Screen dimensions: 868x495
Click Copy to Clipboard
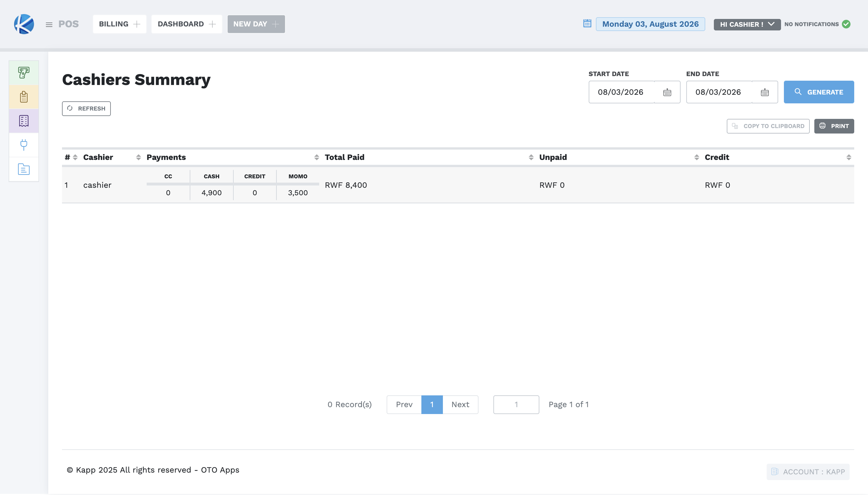768,126
